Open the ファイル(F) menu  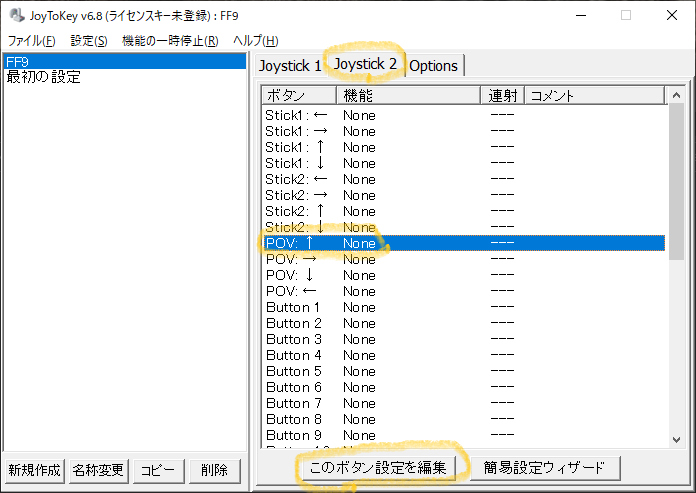coord(32,41)
